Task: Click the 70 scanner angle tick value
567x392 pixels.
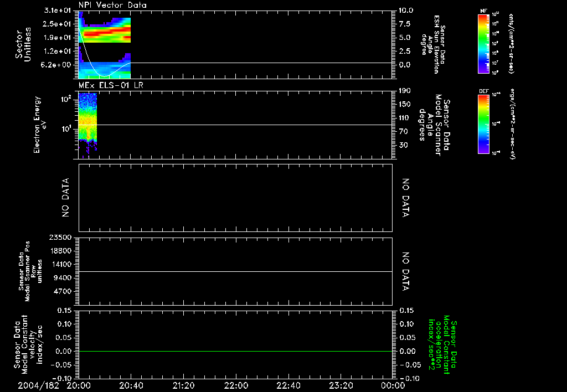Action: pyautogui.click(x=403, y=132)
